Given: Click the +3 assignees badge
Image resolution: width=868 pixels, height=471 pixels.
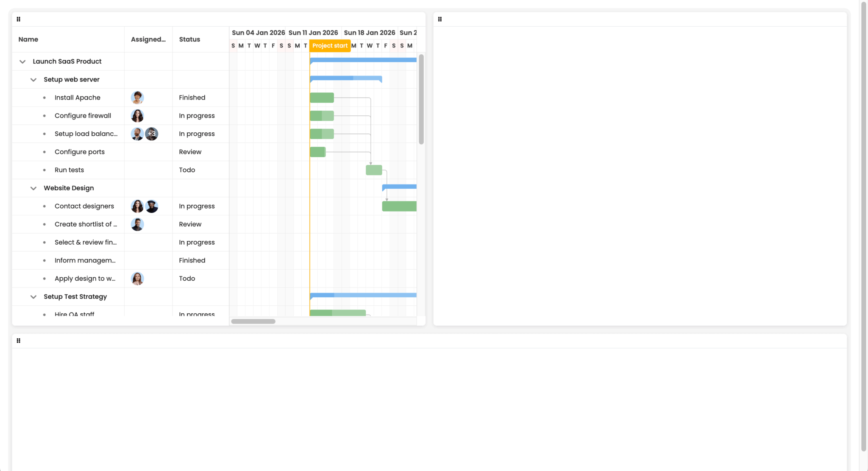Looking at the screenshot, I should (152, 134).
